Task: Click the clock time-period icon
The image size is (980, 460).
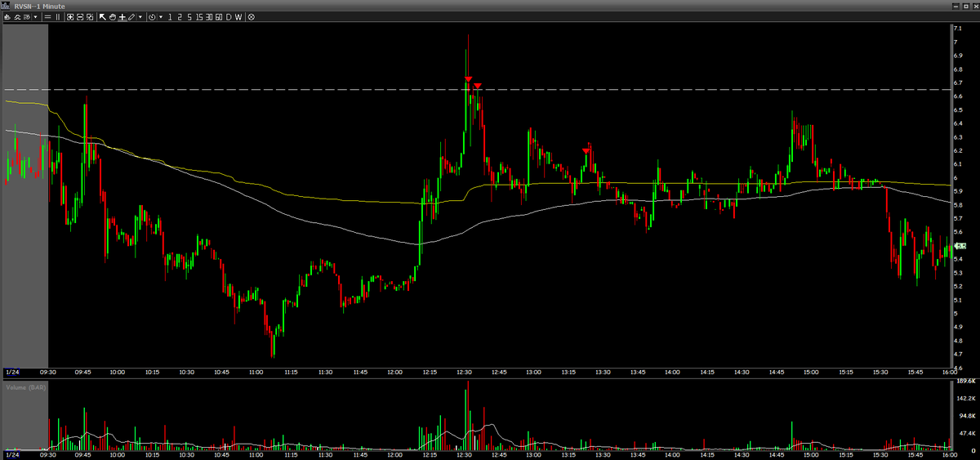Action: click(x=152, y=16)
